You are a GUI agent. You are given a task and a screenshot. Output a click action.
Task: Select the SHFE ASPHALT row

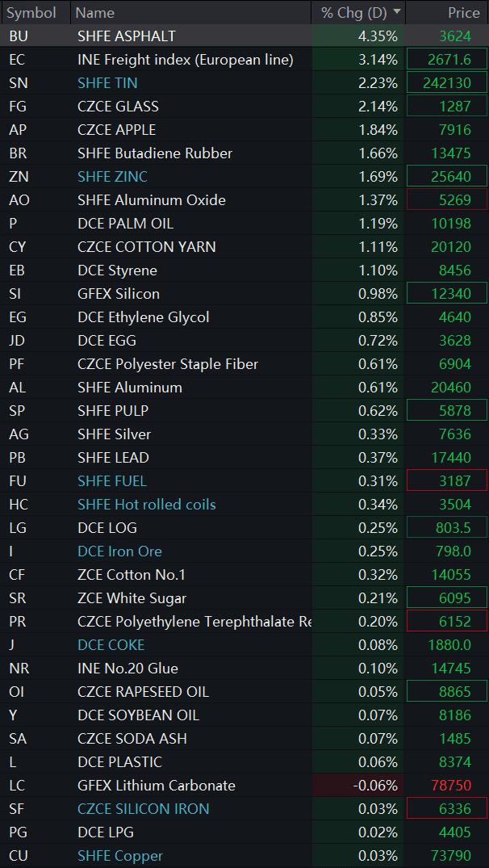tap(245, 36)
